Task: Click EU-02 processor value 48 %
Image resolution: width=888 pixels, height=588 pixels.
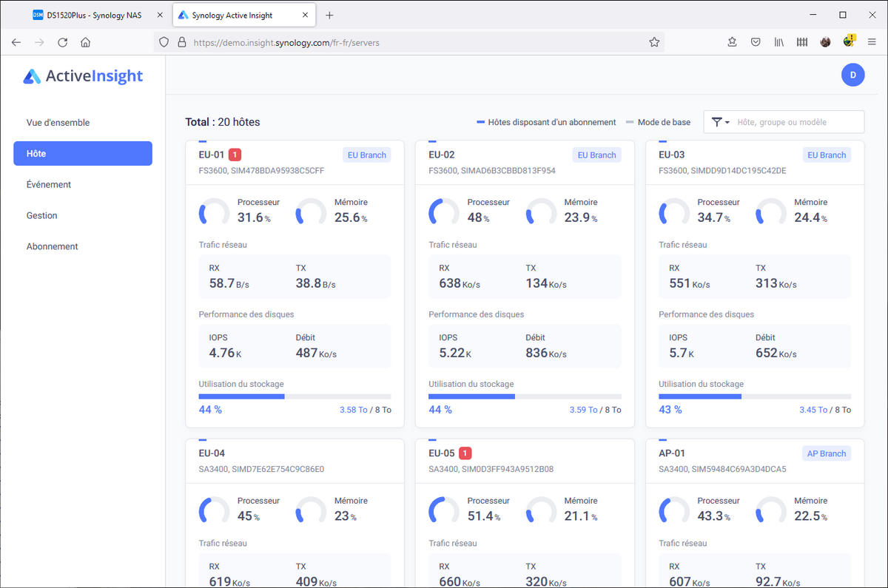Action: 478,217
